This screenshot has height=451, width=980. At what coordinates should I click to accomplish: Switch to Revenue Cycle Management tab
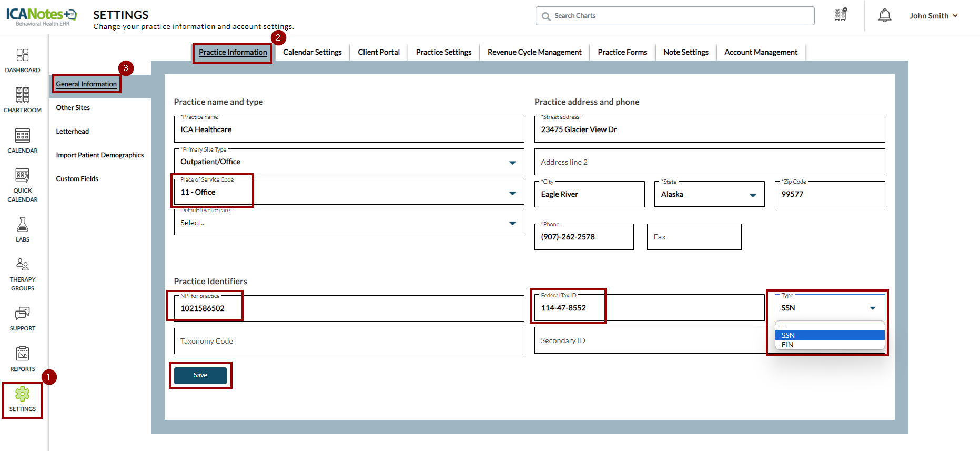[x=534, y=52]
